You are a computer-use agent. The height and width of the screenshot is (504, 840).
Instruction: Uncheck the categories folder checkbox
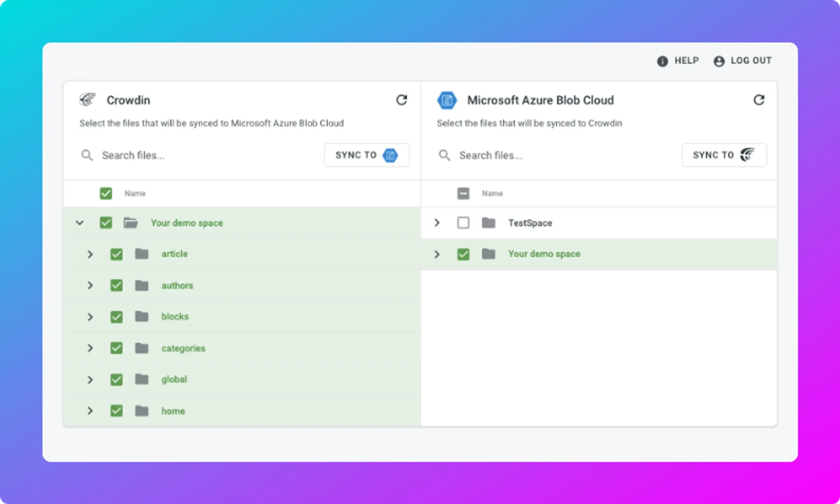(x=116, y=348)
